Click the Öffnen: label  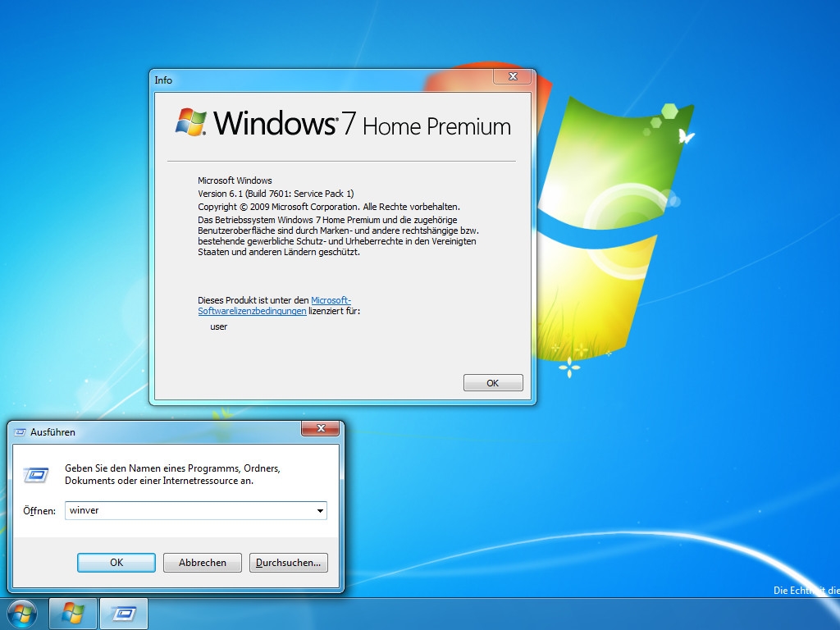click(39, 510)
